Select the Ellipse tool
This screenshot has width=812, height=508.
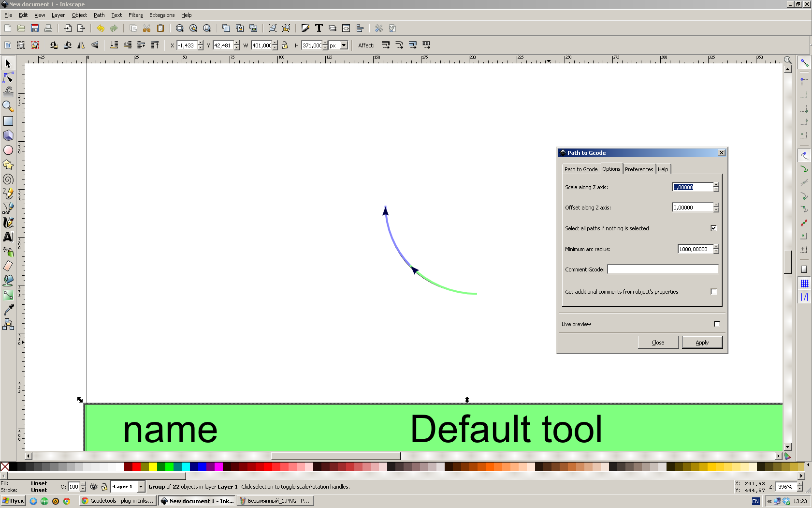[8, 150]
